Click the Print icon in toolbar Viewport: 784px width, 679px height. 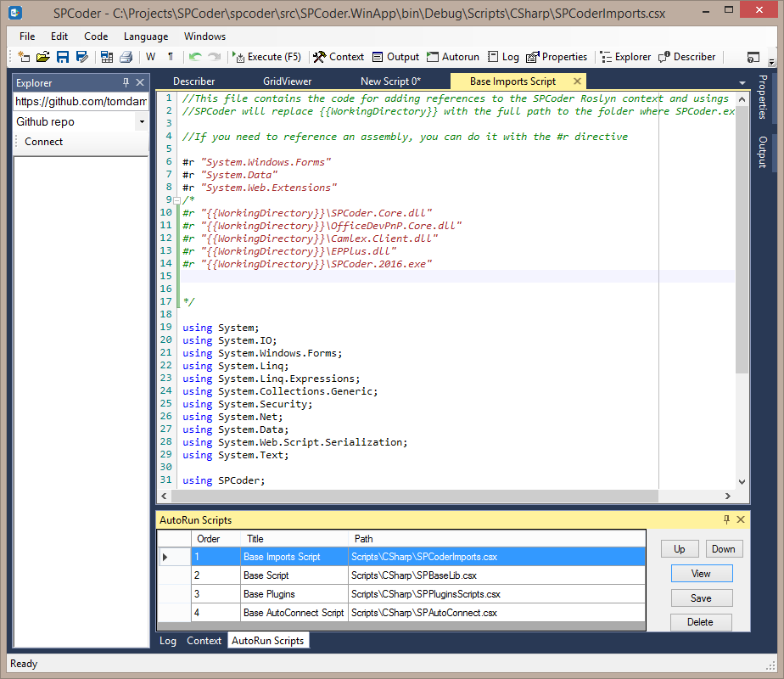click(126, 57)
